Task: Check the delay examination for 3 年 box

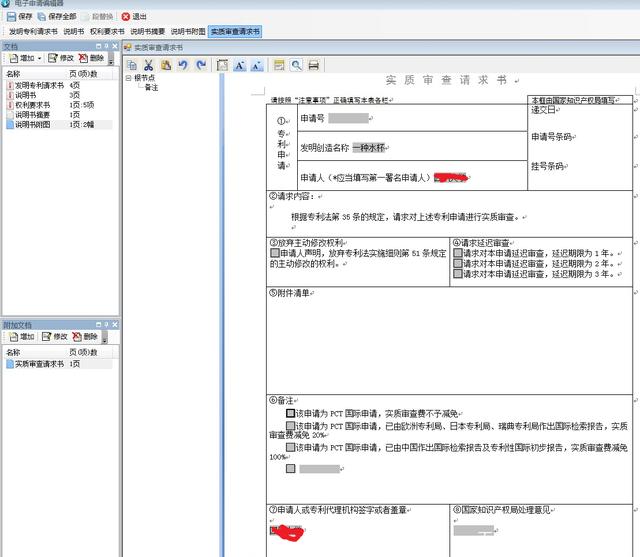Action: click(x=458, y=274)
